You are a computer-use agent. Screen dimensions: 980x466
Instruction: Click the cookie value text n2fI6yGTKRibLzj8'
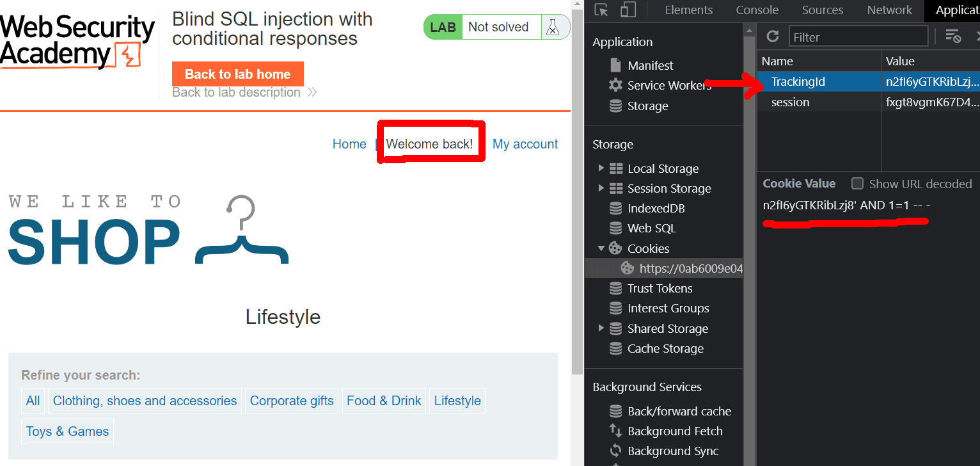[810, 205]
